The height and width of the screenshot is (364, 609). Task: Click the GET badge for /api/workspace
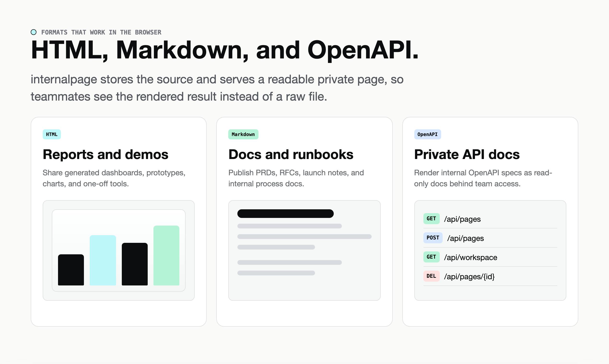[x=431, y=257]
